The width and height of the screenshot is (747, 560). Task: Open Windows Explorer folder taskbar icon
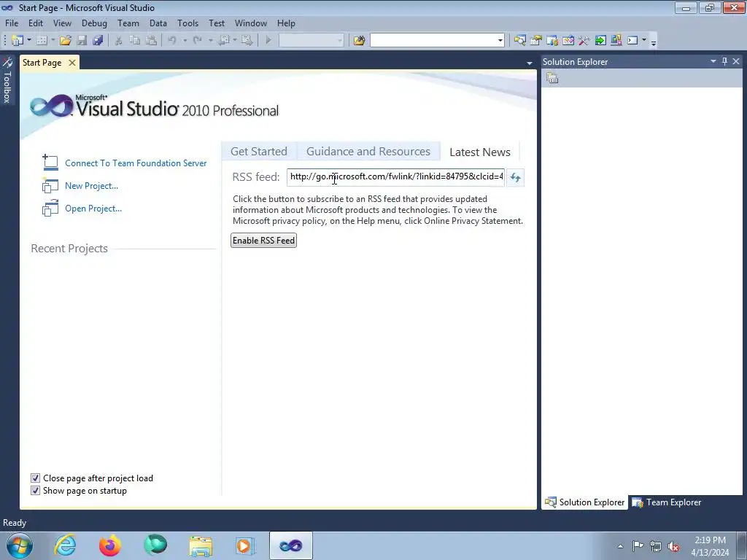click(201, 545)
